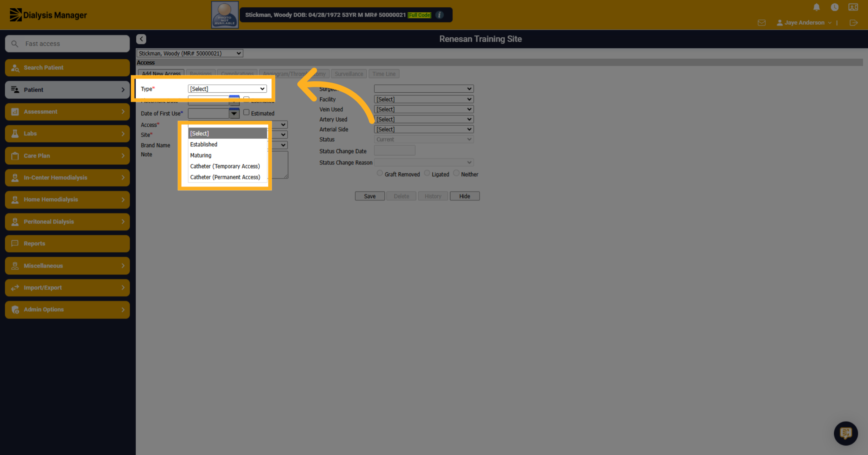Open the Artery Used dropdown
This screenshot has height=455, width=868.
pyautogui.click(x=424, y=119)
